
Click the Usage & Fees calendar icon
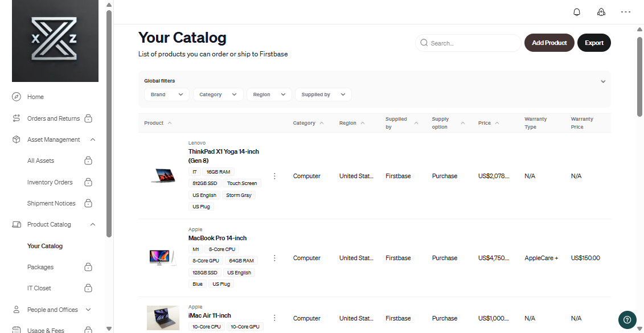[x=17, y=330]
